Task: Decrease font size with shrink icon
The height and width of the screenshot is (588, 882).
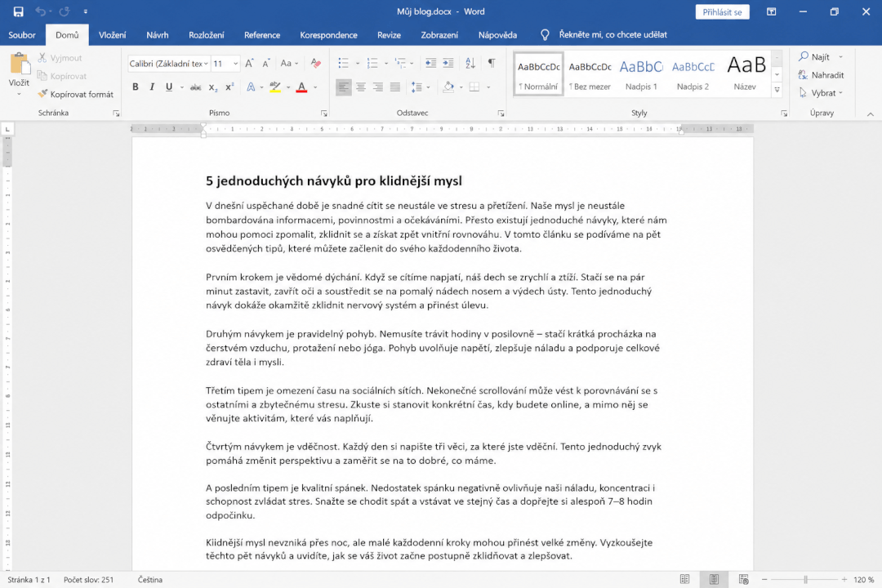Action: 266,64
